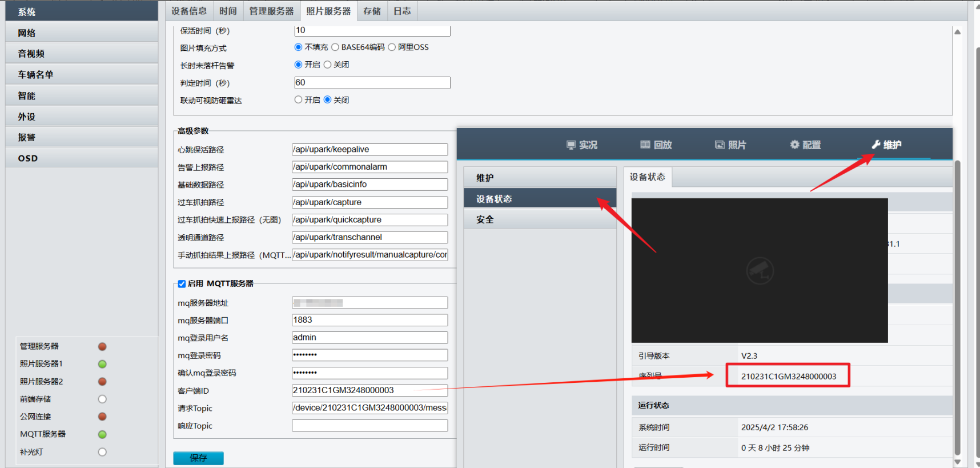Open the 维护 maintenance tab
The height and width of the screenshot is (468, 980).
886,145
